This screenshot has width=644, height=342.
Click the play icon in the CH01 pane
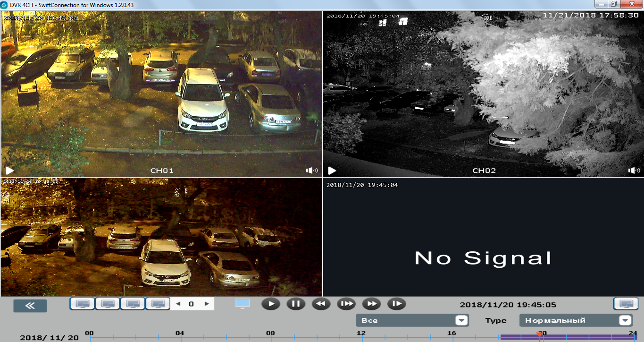point(10,171)
